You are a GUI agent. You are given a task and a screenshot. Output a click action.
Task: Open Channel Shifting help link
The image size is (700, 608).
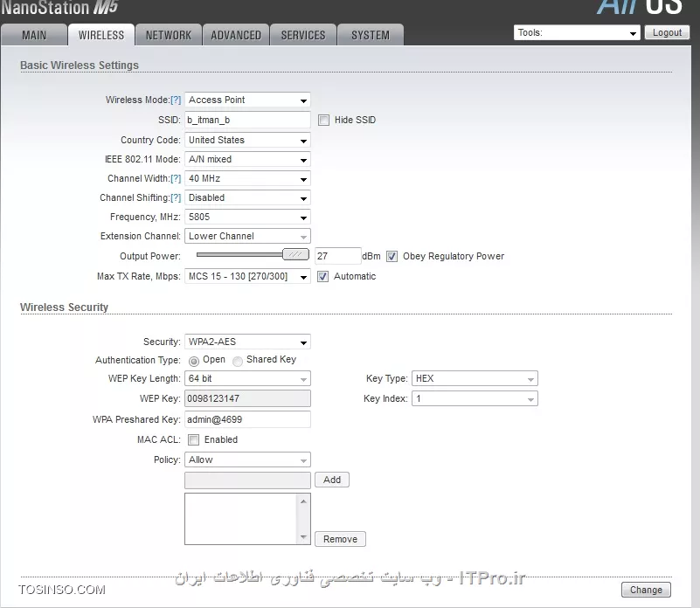point(176,197)
